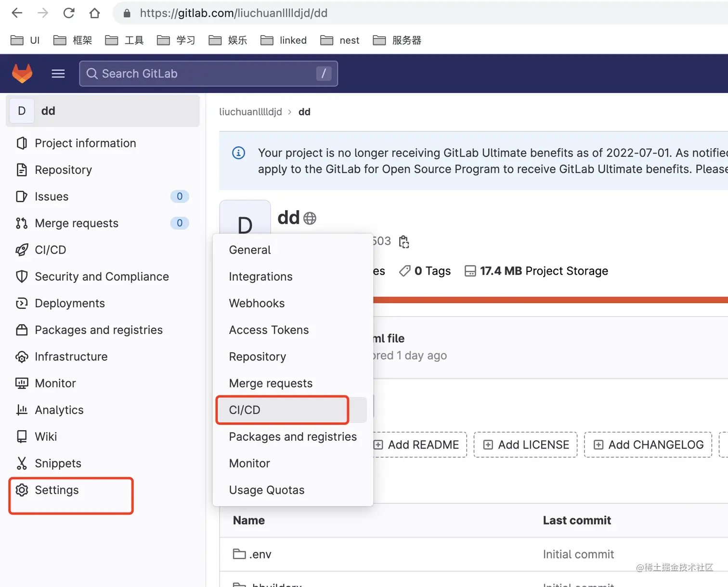This screenshot has height=587, width=728.
Task: Choose Merge requests in the Settings flyout
Action: coord(293,383)
